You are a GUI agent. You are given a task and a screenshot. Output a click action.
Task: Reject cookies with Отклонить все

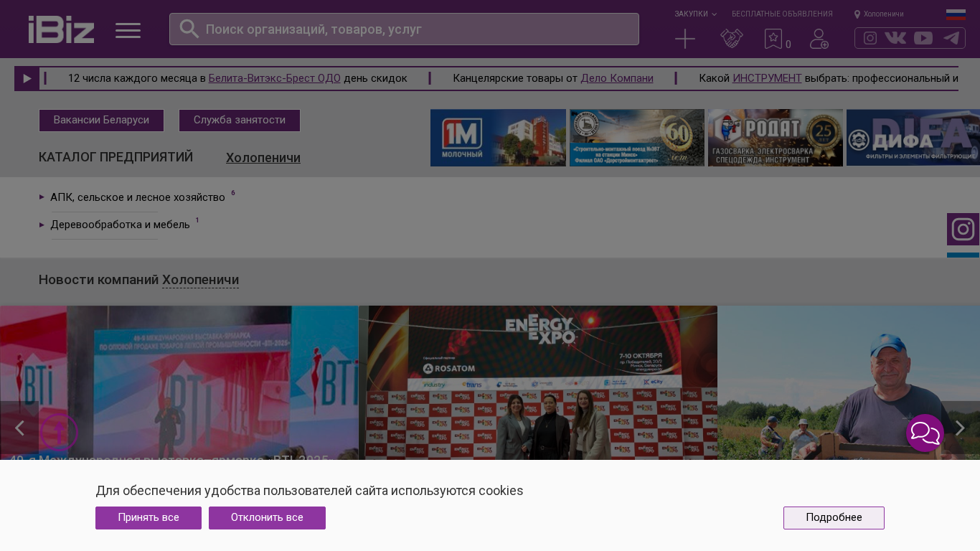267,518
